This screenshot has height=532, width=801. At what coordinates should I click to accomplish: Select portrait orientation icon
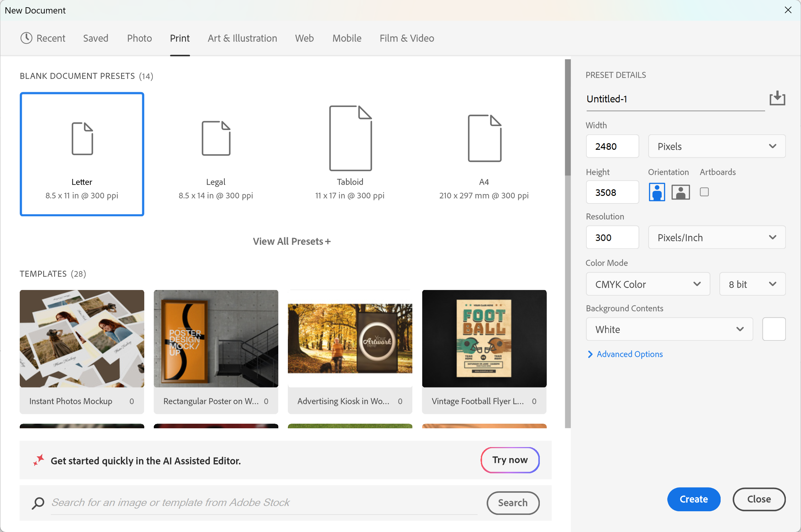(657, 192)
